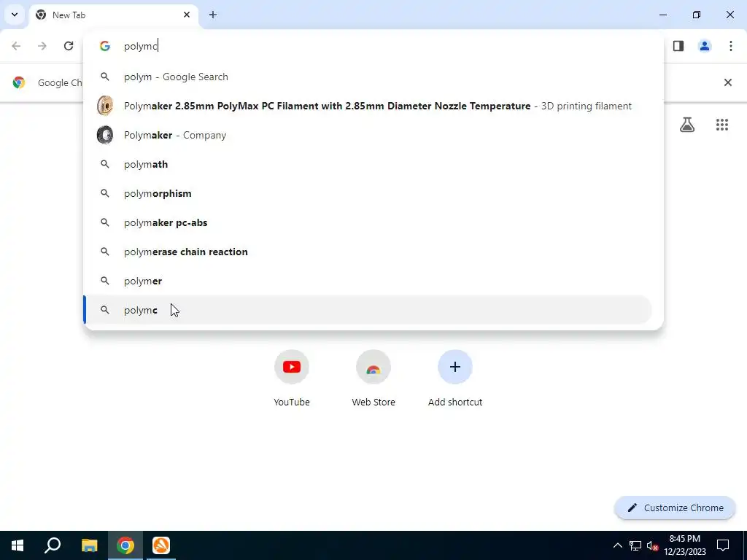Click the Polymaker filament spool thumbnail
Viewport: 747px width, 560px height.
pyautogui.click(x=105, y=106)
